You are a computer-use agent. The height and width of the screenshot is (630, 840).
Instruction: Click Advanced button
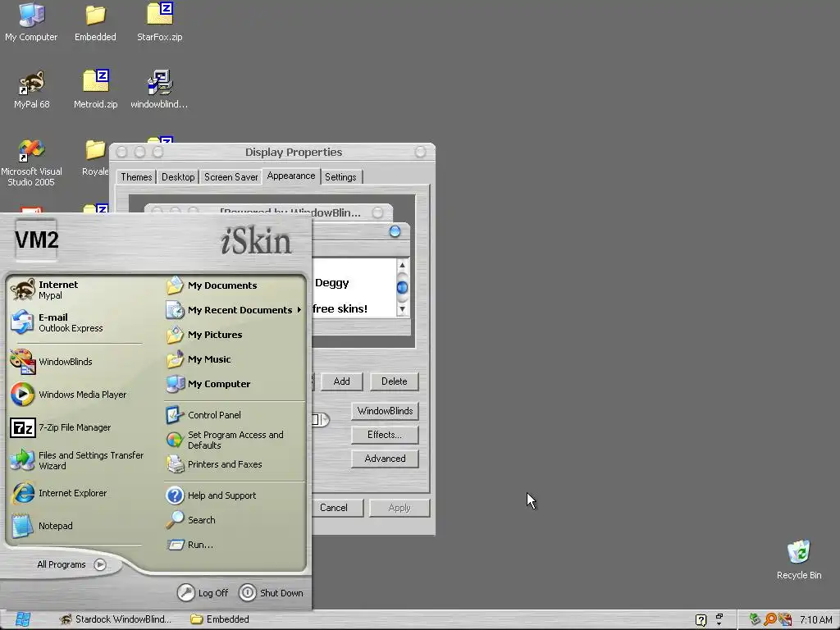pos(386,459)
